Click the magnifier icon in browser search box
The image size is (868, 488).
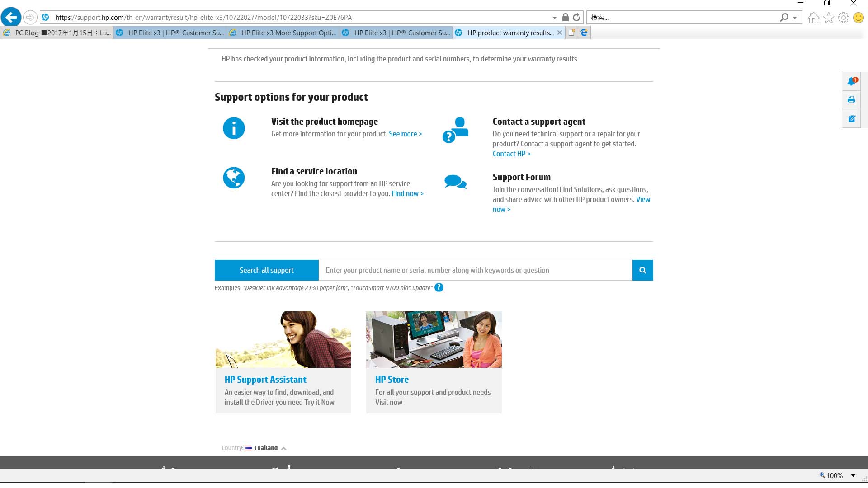pos(784,17)
